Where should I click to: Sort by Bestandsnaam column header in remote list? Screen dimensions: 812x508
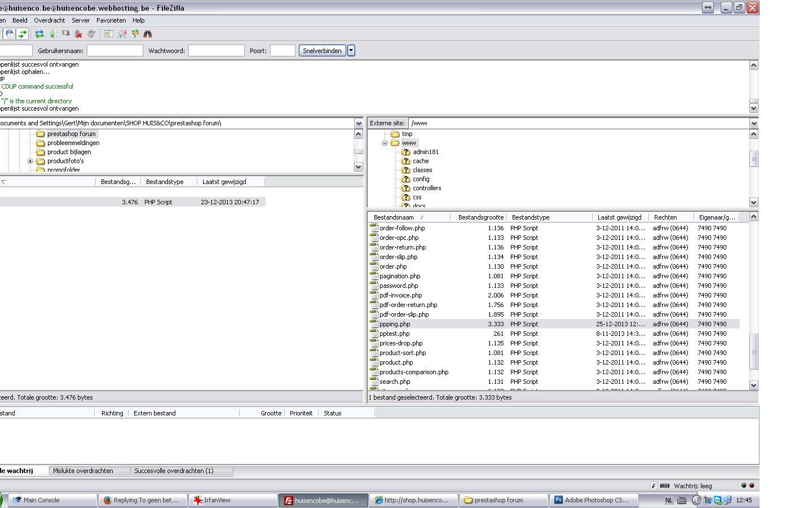(410, 217)
